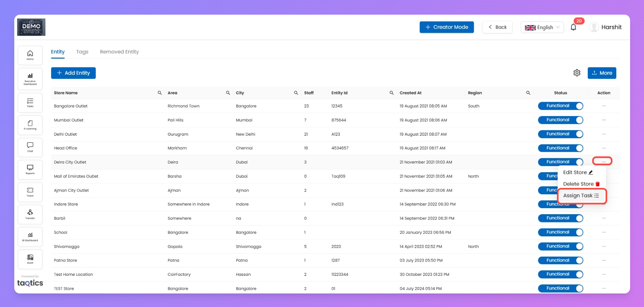Switch to the Removed Entity tab
The width and height of the screenshot is (644, 307).
(x=119, y=52)
